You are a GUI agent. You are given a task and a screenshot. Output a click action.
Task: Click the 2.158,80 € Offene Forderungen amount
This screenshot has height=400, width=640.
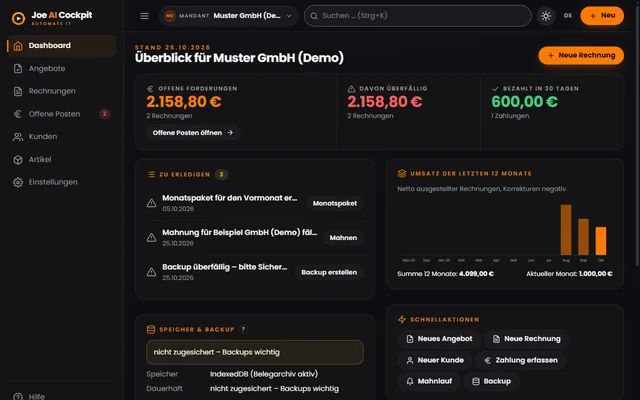point(184,102)
